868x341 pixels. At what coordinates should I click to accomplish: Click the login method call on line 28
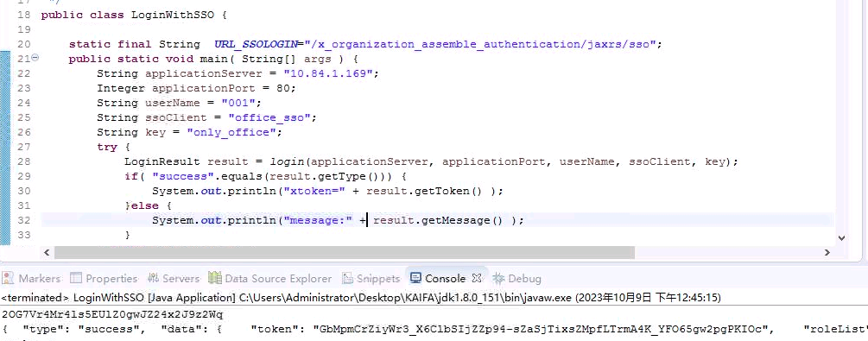287,161
